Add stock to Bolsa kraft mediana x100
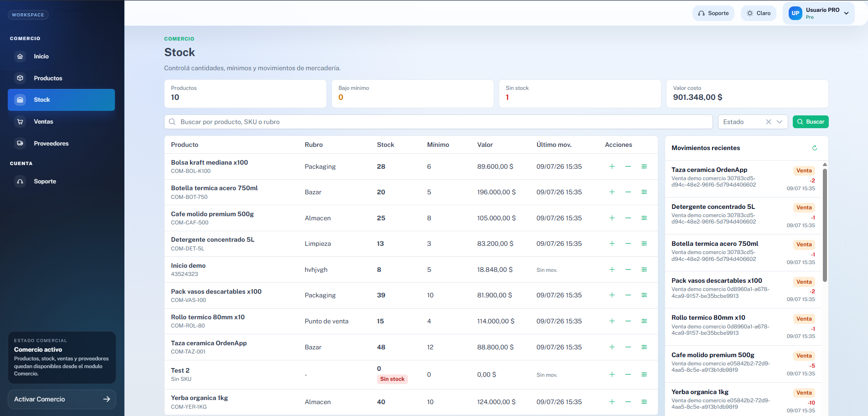 click(x=612, y=166)
